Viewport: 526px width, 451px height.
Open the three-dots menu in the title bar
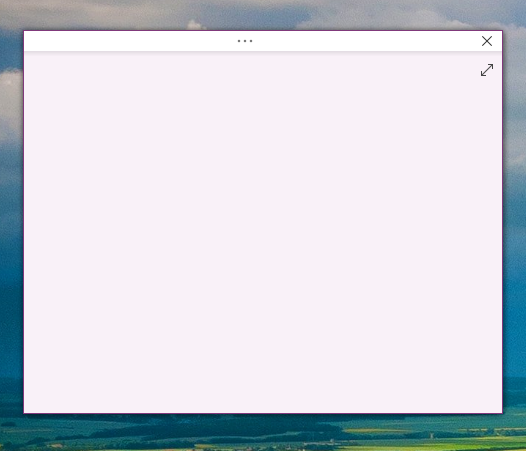[x=245, y=41]
